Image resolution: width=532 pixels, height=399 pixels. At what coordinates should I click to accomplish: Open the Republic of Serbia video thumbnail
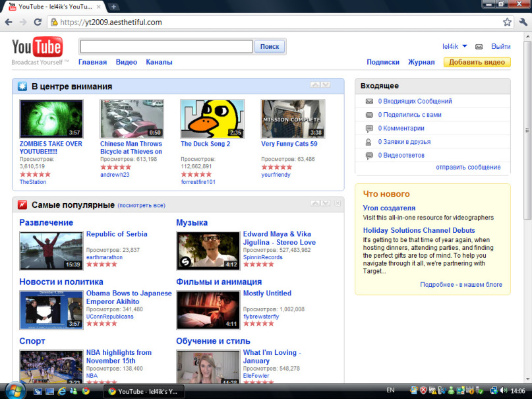pyautogui.click(x=51, y=251)
